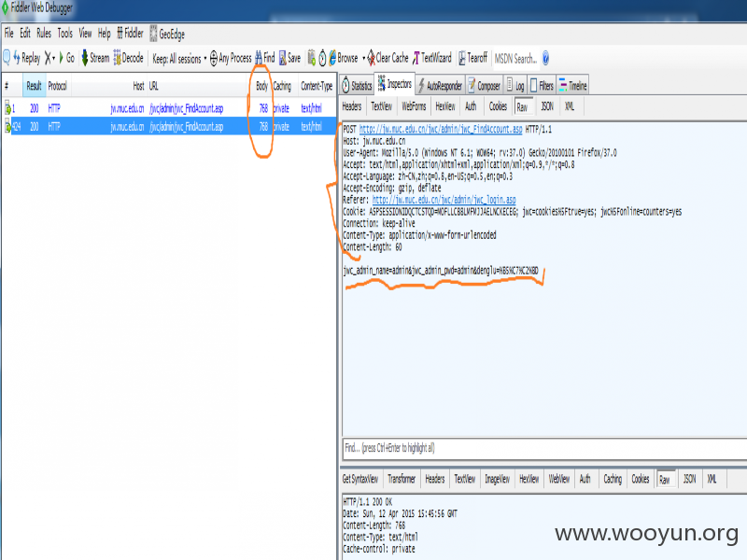Open the Help menu
747x560 pixels.
point(105,34)
